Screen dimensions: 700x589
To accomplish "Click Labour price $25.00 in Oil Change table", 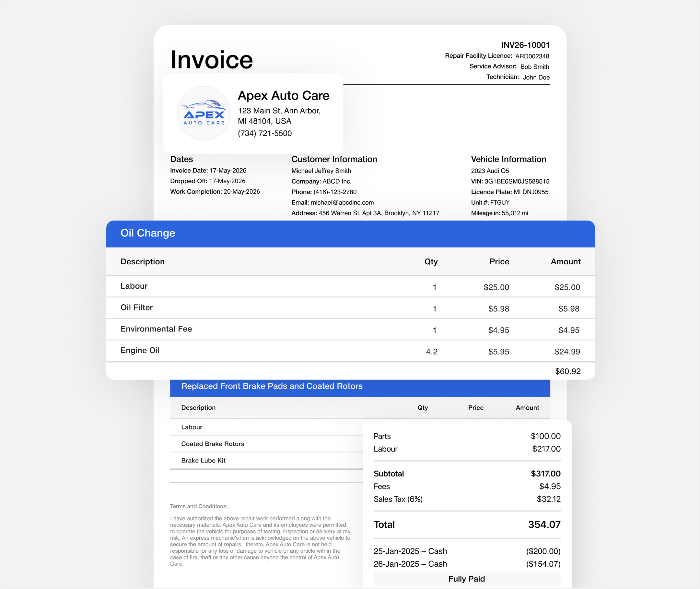I will coord(496,287).
